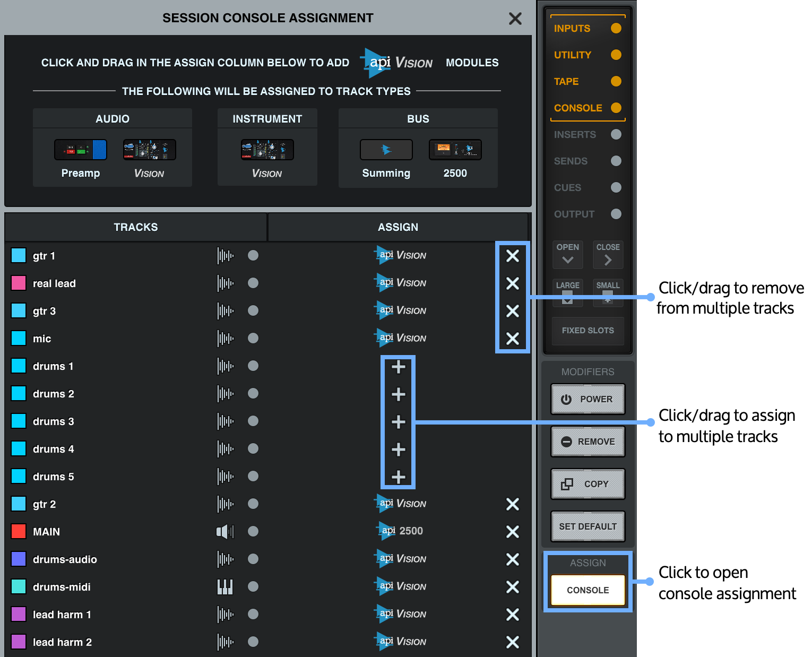Toggle the INSERTS section indicator
Screen dimensions: 812x657
tap(616, 134)
